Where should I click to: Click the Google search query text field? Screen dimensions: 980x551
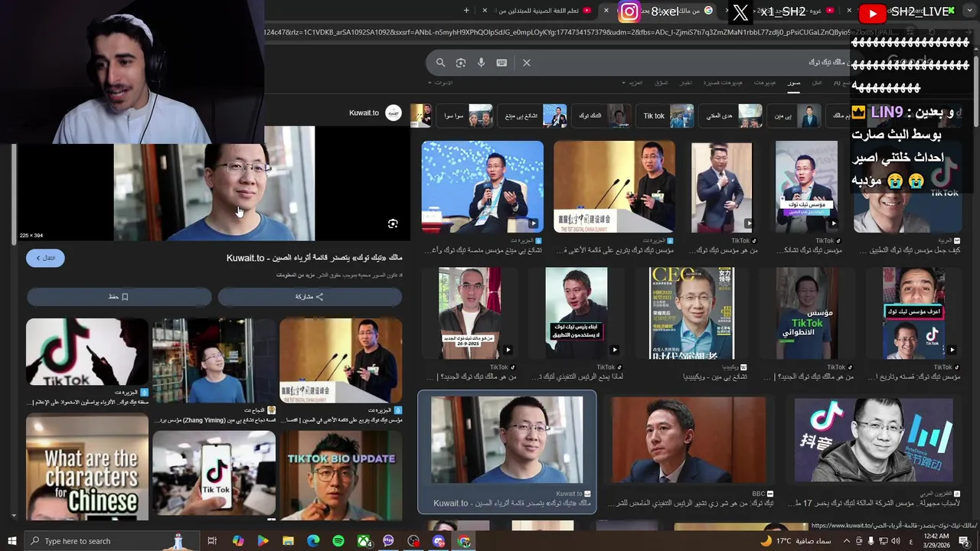point(674,63)
